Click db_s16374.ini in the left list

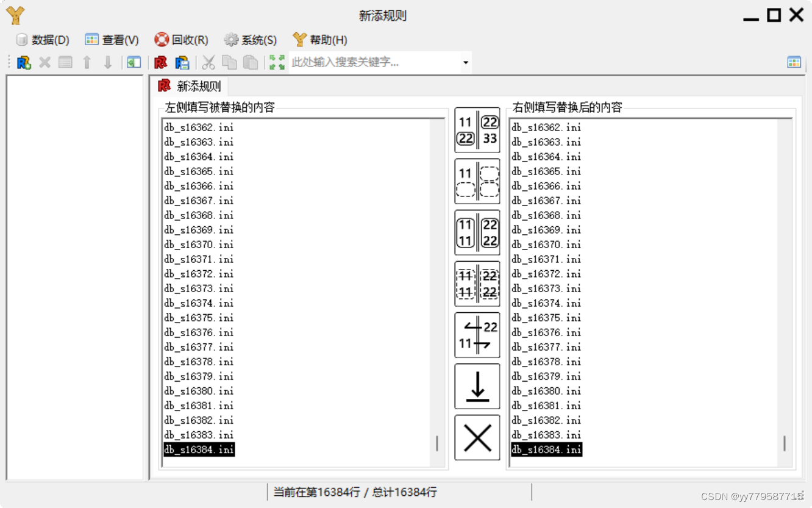[x=199, y=303]
